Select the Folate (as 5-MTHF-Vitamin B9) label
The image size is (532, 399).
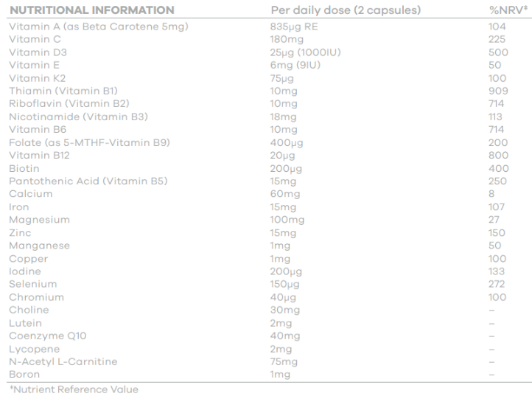click(x=89, y=142)
